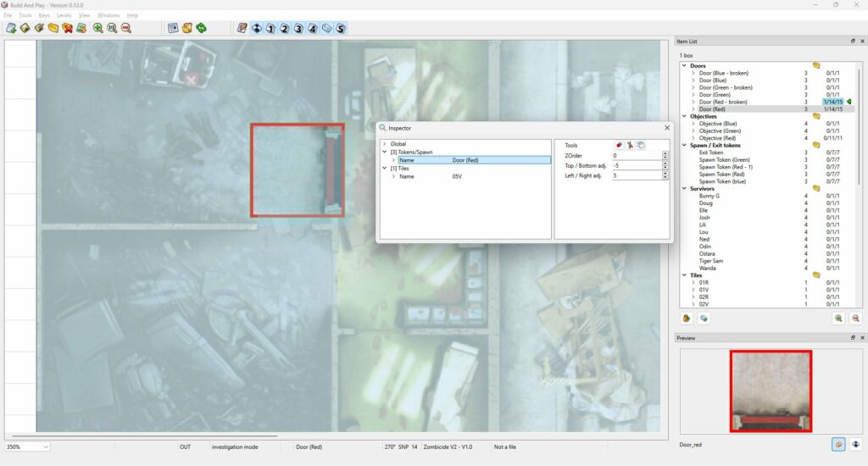Viewport: 868px width, 466px height.
Task: Select Objective (Red) in Item List
Action: coord(717,138)
